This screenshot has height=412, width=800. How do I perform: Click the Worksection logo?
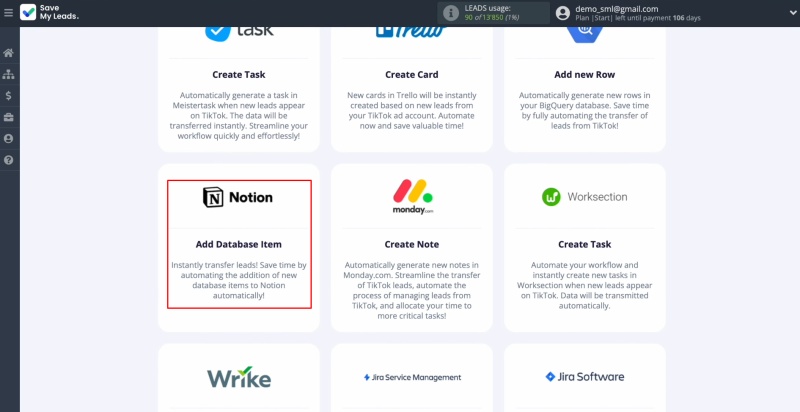point(585,197)
